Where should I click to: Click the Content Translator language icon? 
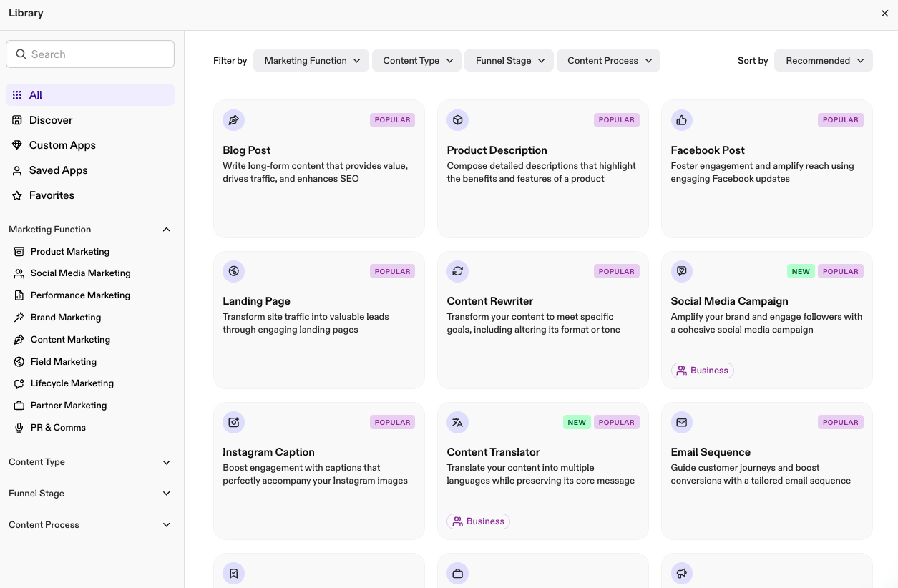tap(458, 422)
